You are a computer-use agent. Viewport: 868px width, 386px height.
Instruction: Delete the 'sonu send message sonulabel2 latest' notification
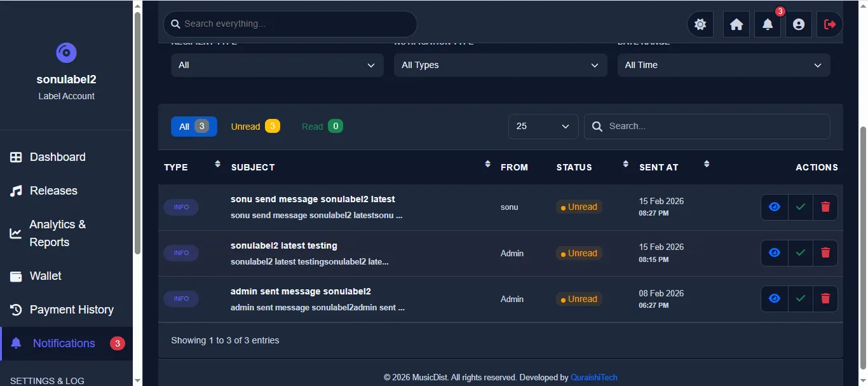(825, 207)
